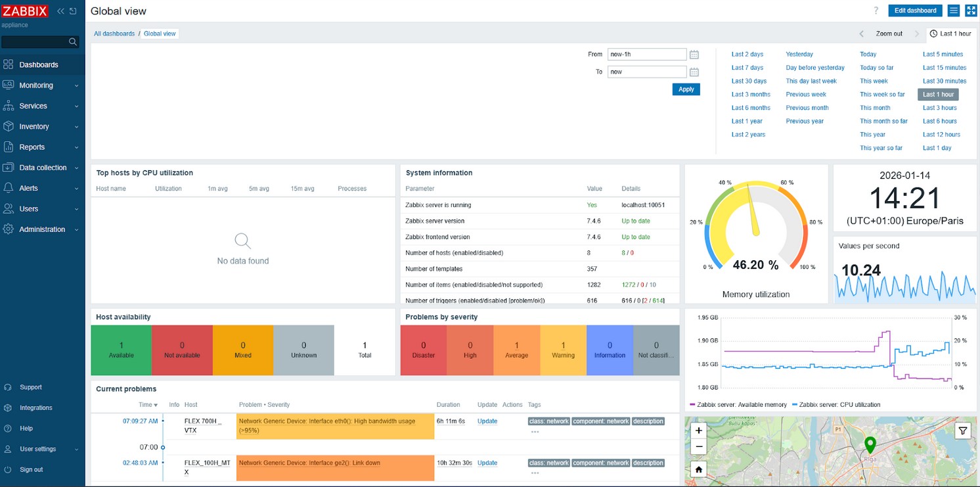
Task: Select the Last 7 days time range link
Action: click(x=747, y=67)
